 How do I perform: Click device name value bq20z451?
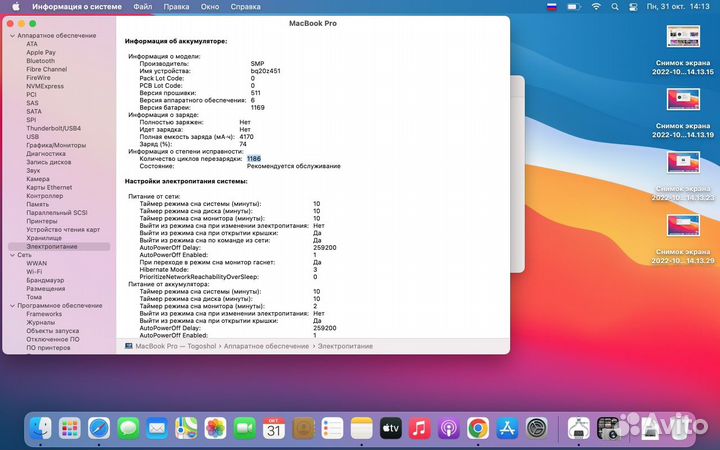point(265,71)
